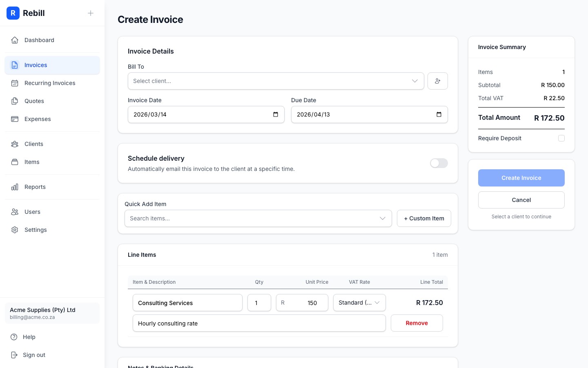Navigate to Settings in the sidebar
The image size is (588, 368).
tap(36, 230)
